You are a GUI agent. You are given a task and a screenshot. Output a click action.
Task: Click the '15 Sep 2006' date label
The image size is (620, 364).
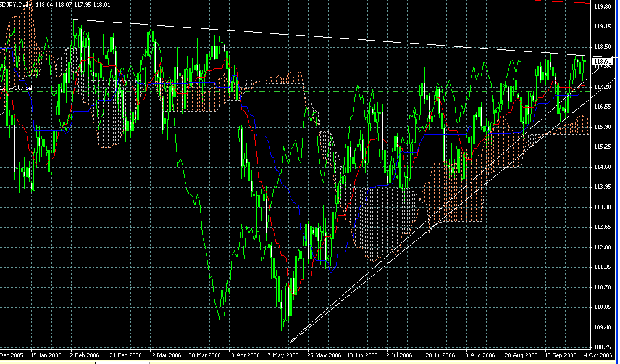(561, 355)
